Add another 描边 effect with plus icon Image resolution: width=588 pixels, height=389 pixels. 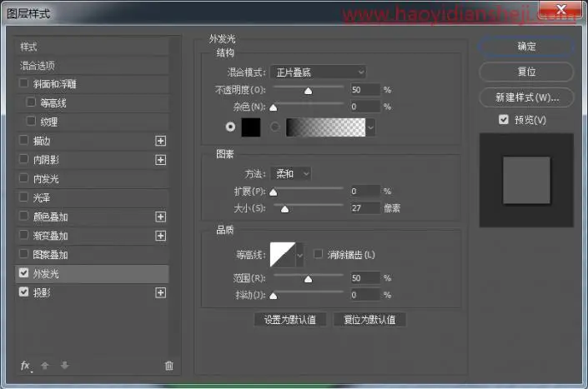160,141
